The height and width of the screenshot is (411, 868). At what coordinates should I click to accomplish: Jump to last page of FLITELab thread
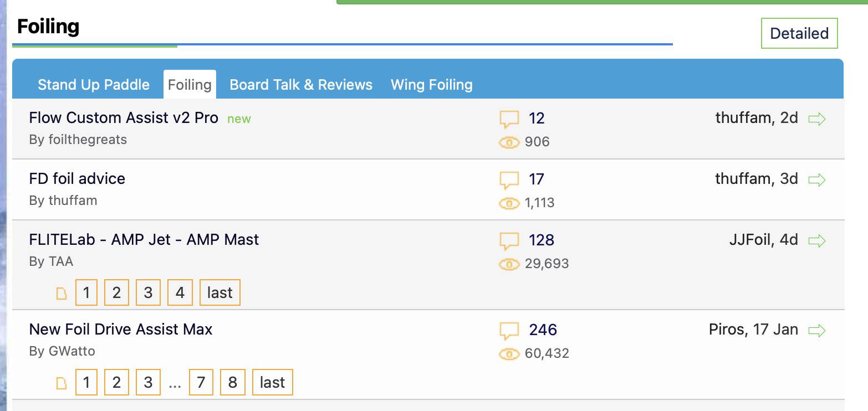coord(220,292)
